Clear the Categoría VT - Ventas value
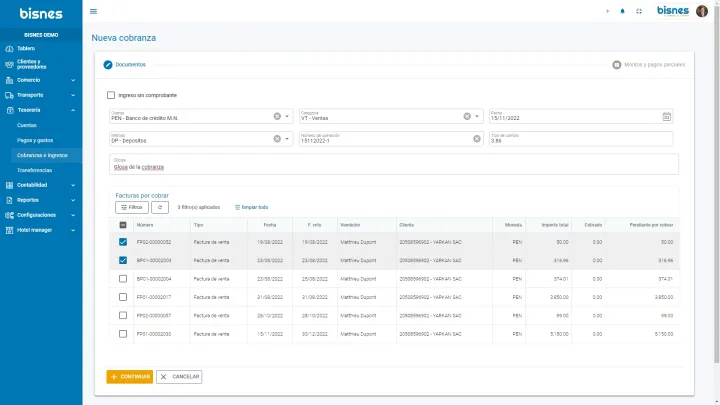 [466, 116]
